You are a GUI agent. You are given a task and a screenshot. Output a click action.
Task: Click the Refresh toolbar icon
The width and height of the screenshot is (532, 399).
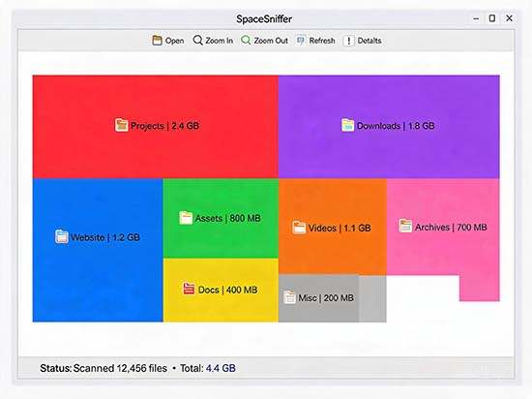[x=301, y=41]
